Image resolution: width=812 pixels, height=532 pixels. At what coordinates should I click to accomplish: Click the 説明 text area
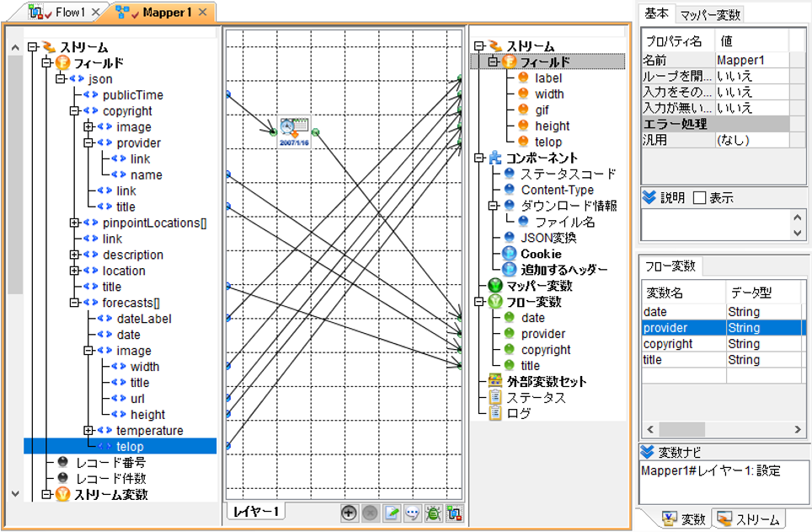(714, 224)
